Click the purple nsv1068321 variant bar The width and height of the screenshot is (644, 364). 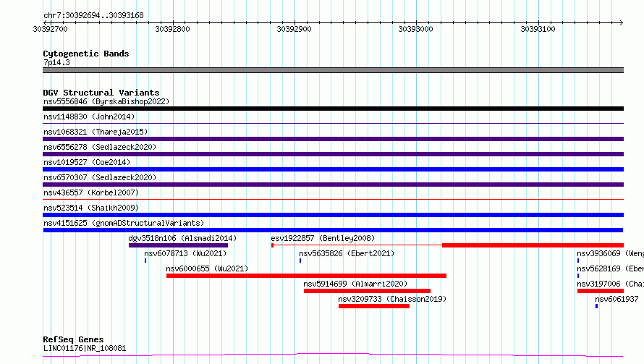coord(333,139)
